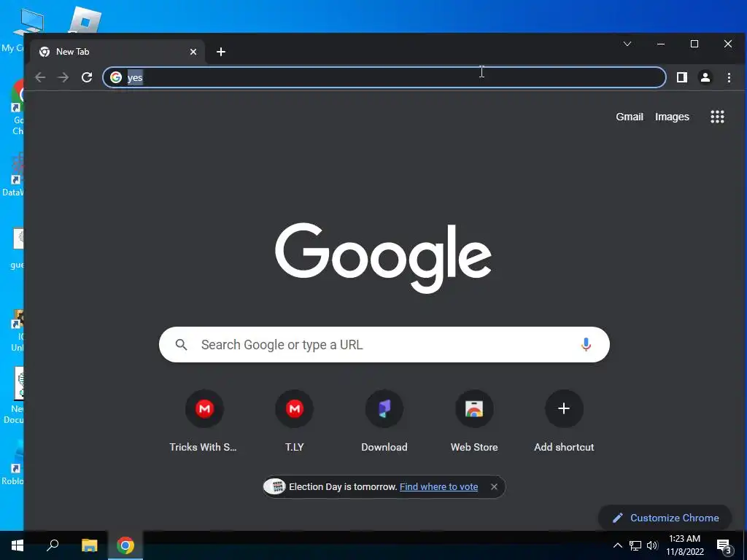Click the Search Google or type a URL box
The height and width of the screenshot is (560, 747).
pos(384,344)
